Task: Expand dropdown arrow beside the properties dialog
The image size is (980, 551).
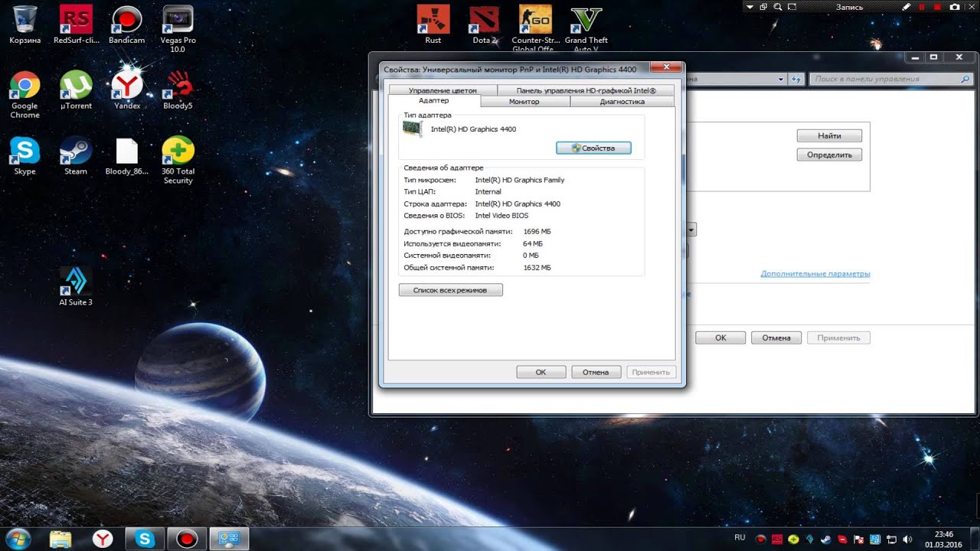Action: coord(691,229)
